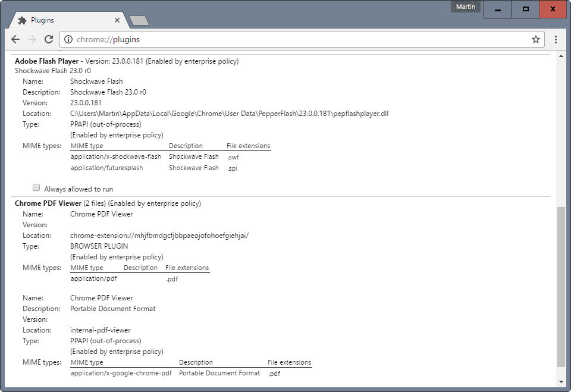Click the back navigation arrow
Viewport: 571px width, 392px height.
pos(15,39)
